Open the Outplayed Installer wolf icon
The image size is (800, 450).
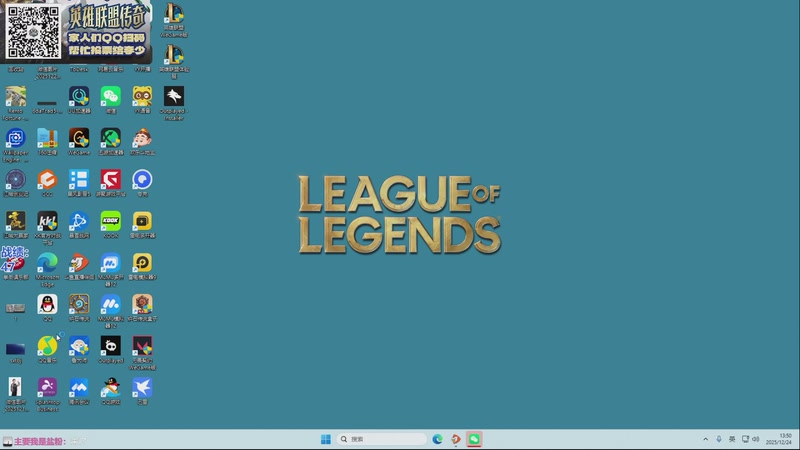[x=174, y=97]
